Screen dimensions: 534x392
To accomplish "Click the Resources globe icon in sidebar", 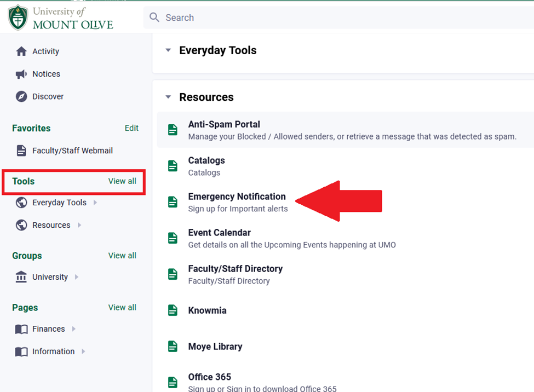I will 21,225.
